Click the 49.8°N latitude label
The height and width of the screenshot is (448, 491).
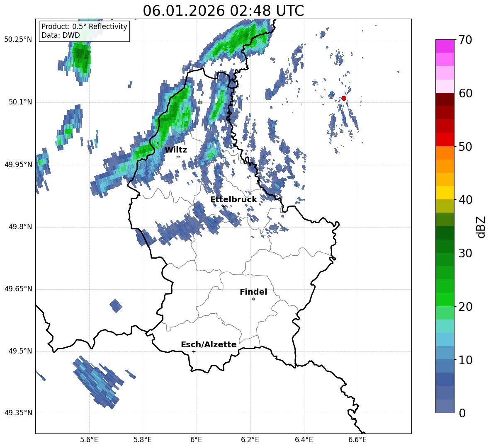tap(20, 227)
